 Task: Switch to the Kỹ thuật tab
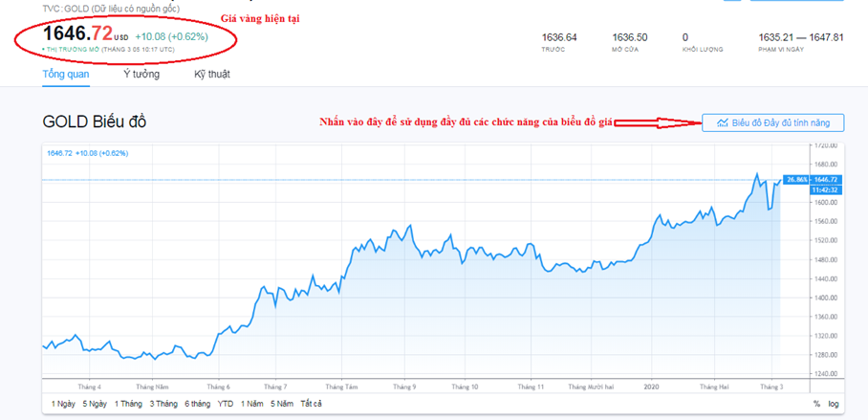tap(211, 74)
